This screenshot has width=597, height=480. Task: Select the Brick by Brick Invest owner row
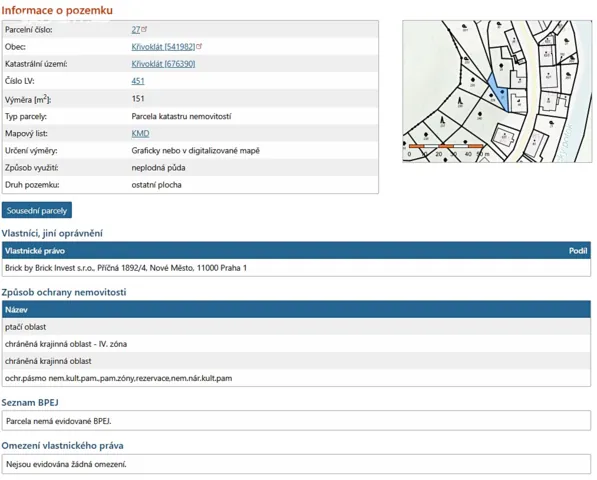click(x=296, y=268)
